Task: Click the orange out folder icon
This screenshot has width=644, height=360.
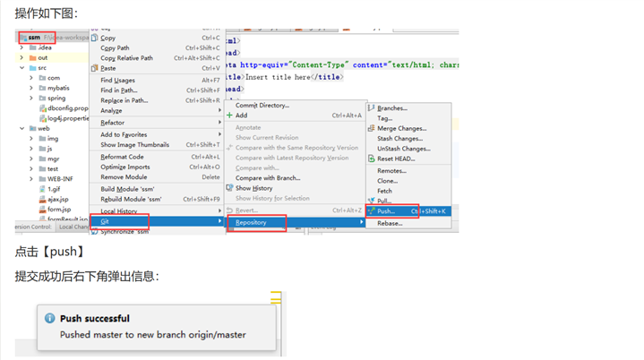Action: [x=33, y=57]
